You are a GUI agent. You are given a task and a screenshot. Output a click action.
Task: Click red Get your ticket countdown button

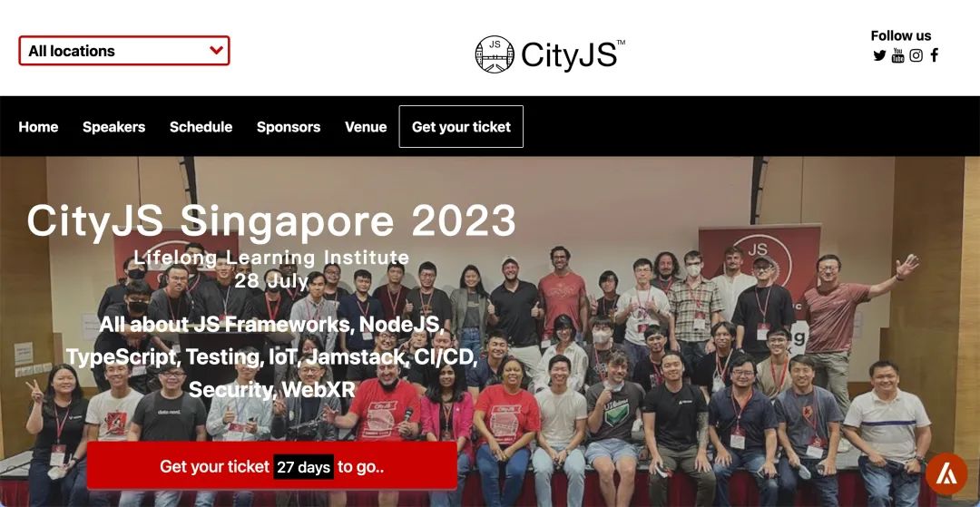click(272, 466)
